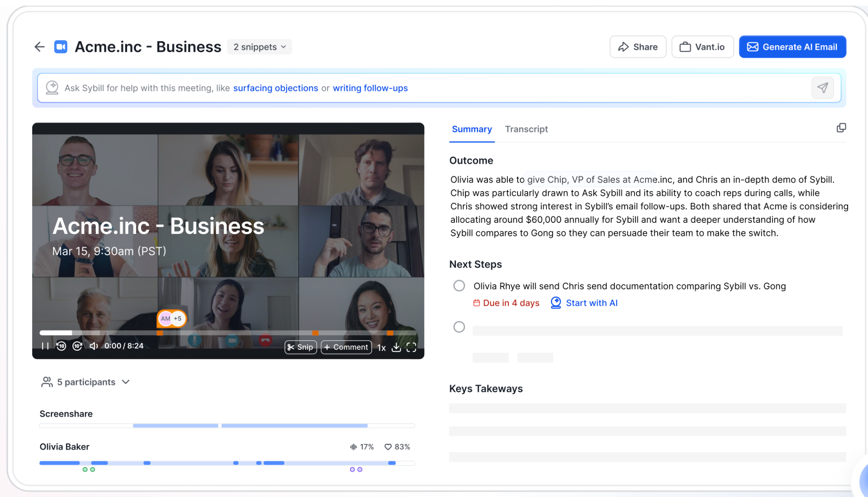
Task: Click the surfacing objections suggestion link
Action: pyautogui.click(x=275, y=88)
